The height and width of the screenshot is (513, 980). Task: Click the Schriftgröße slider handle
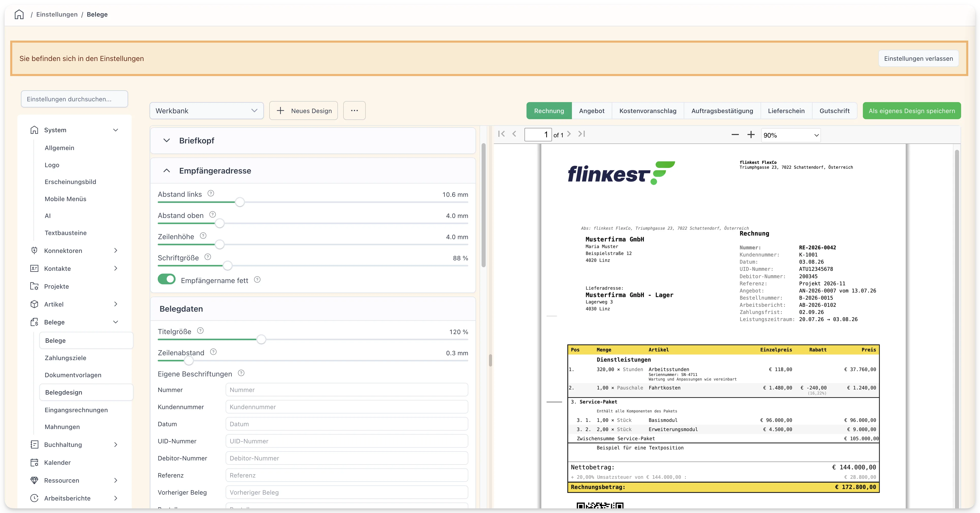point(227,266)
